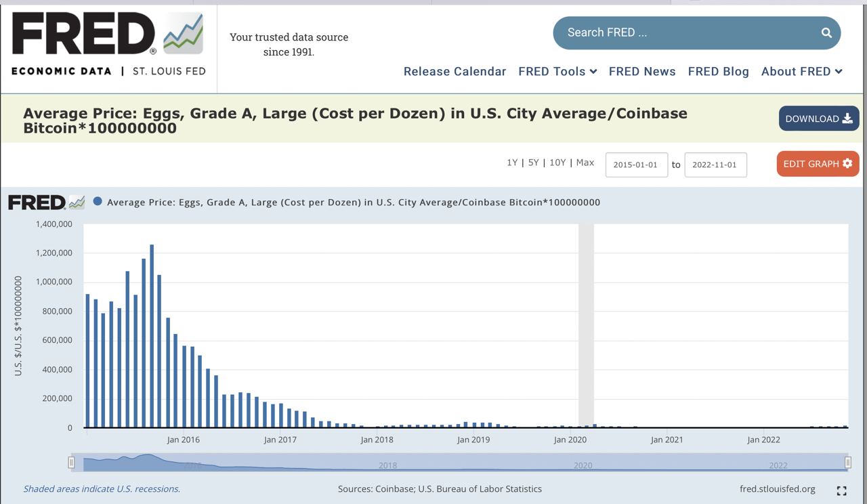Click the sources text Coinbase; U.S. Bureau
867x504 pixels.
pos(440,488)
